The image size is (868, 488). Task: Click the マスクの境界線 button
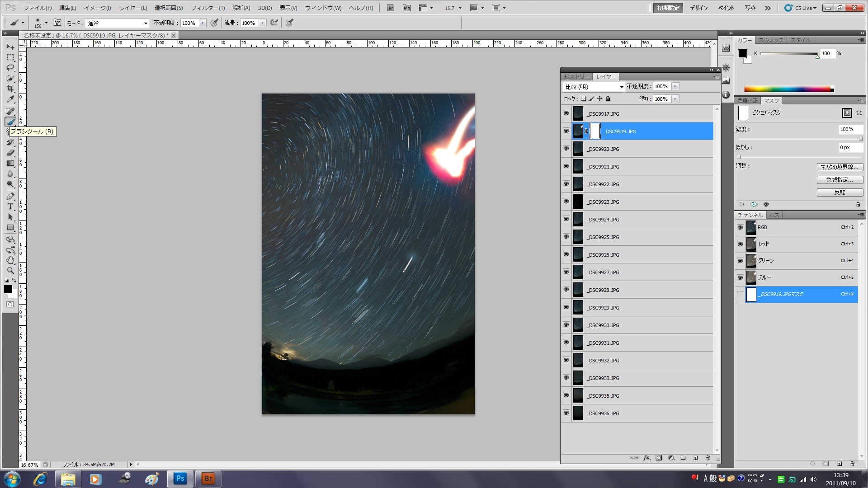[840, 167]
